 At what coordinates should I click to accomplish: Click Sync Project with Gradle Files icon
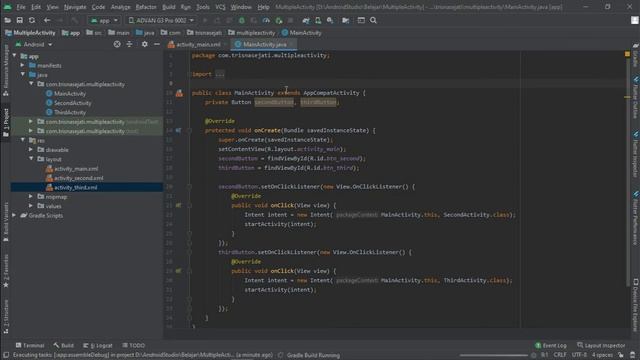tap(306, 20)
